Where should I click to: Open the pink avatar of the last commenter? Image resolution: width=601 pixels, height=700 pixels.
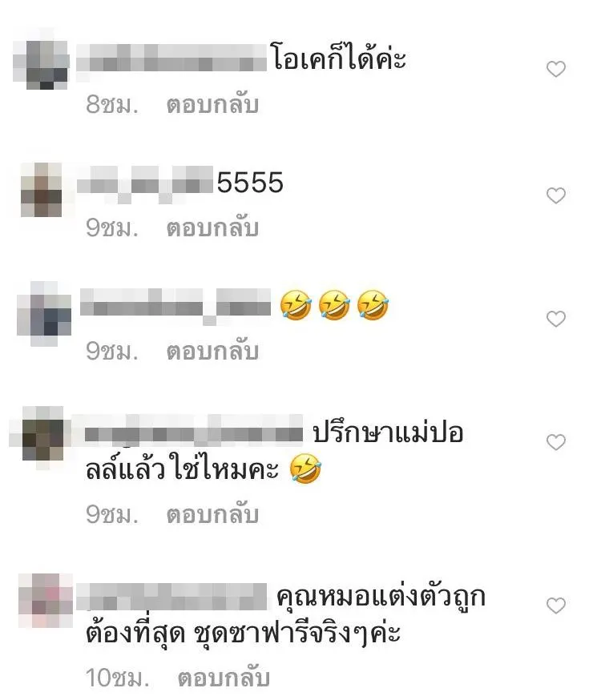coord(46,601)
